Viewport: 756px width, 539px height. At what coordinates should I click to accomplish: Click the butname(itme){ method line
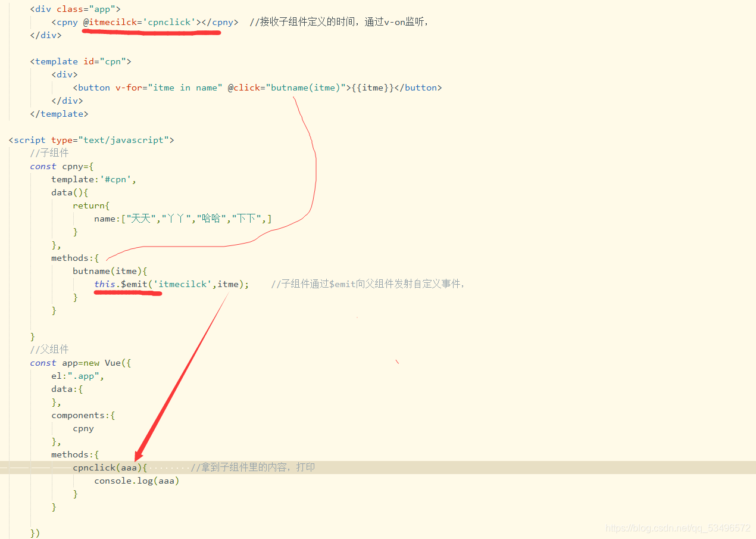point(110,271)
